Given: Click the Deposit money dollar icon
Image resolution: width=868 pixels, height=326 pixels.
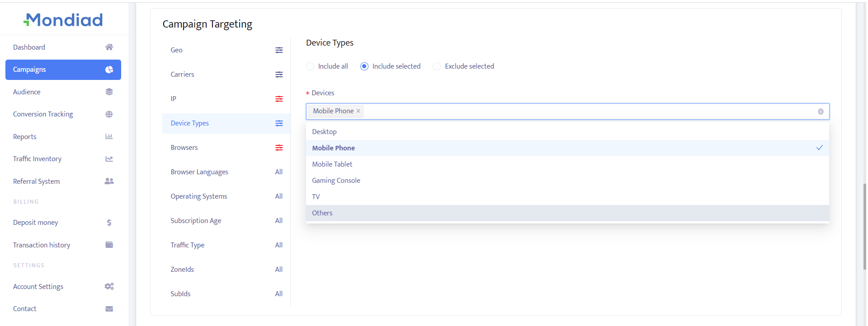Looking at the screenshot, I should 109,223.
